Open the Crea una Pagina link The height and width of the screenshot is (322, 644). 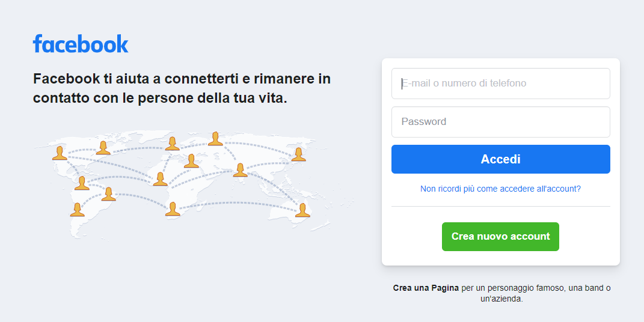[426, 288]
